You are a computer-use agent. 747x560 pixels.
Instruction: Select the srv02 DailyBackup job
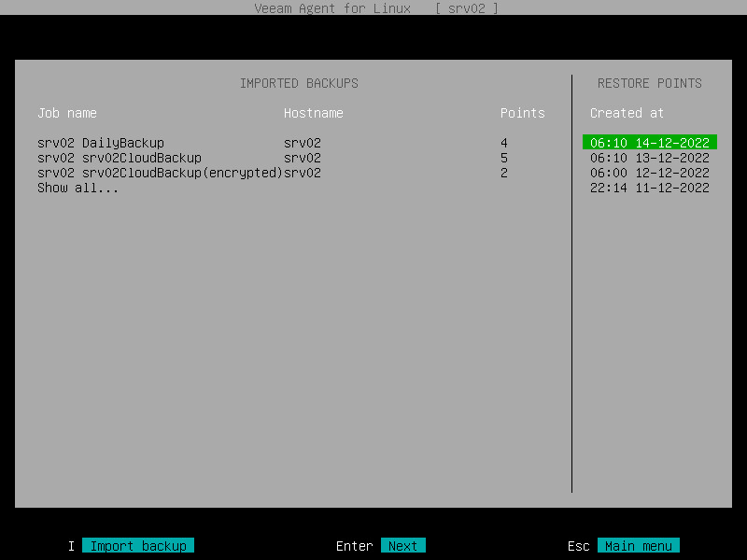99,143
